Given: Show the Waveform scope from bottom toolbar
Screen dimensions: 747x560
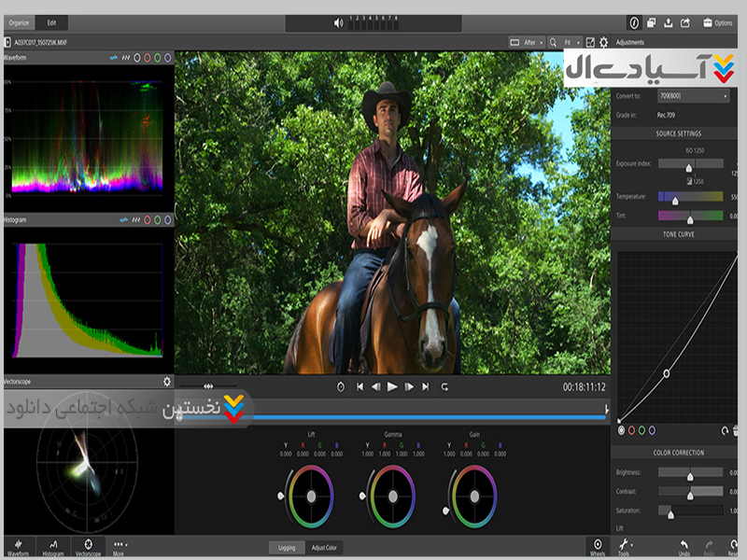Looking at the screenshot, I should pyautogui.click(x=20, y=545).
